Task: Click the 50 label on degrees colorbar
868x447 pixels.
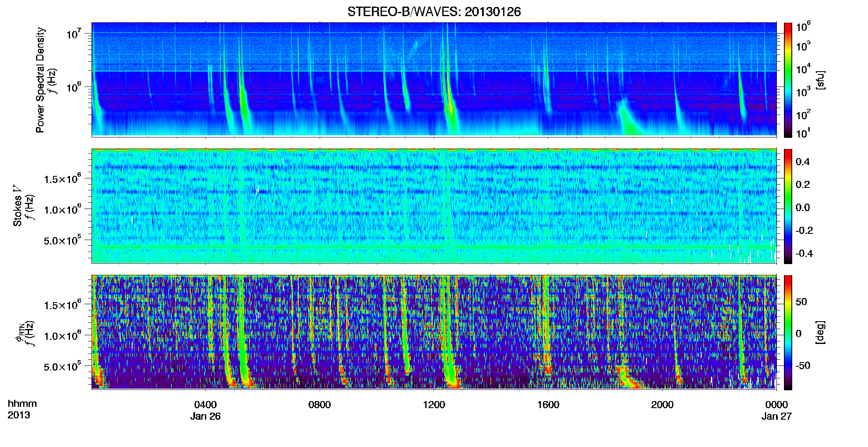Action: click(801, 302)
